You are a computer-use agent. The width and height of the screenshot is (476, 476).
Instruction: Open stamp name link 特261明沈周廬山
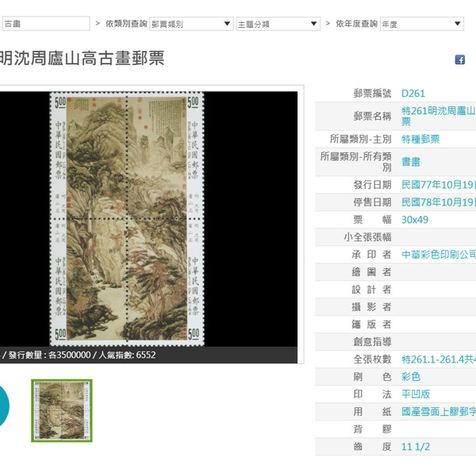click(x=439, y=116)
